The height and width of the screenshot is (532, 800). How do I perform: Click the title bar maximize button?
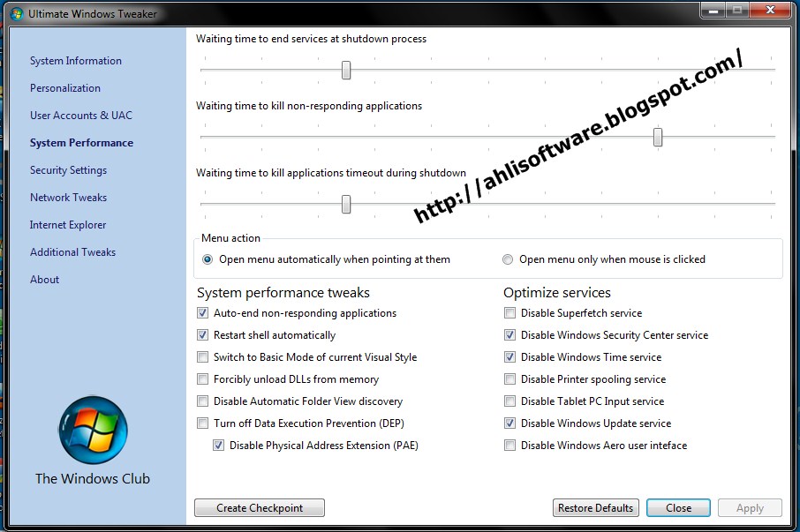[737, 11]
